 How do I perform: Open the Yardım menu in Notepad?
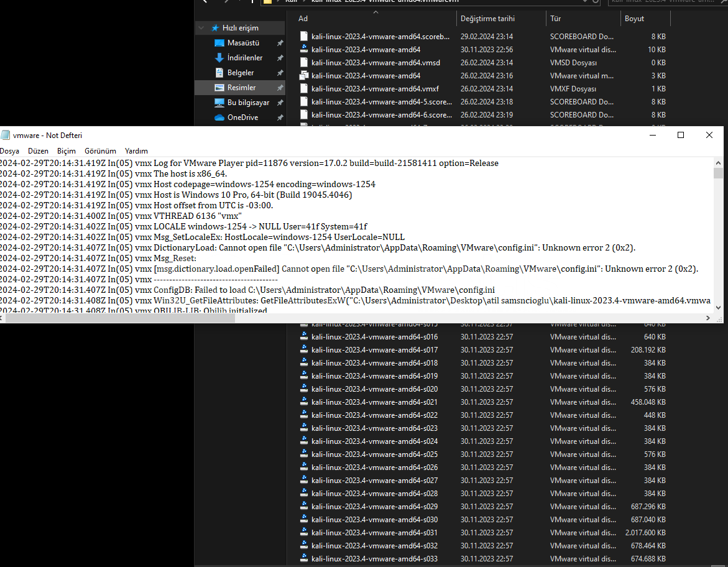coord(137,151)
